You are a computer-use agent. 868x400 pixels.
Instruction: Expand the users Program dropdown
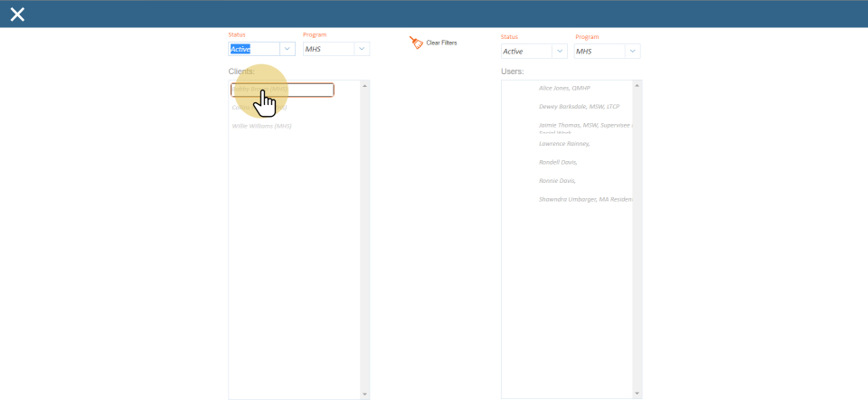(x=631, y=52)
